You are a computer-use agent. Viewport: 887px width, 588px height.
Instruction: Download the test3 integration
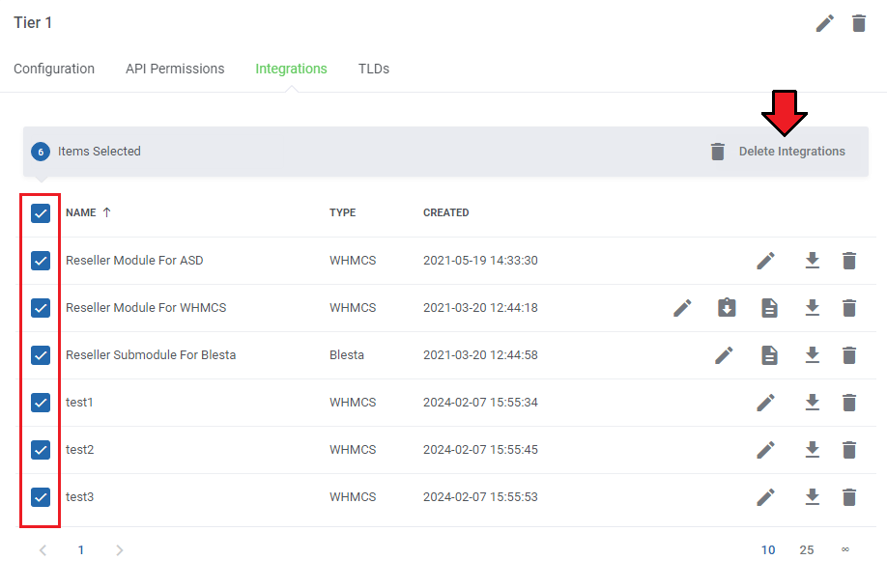point(813,497)
